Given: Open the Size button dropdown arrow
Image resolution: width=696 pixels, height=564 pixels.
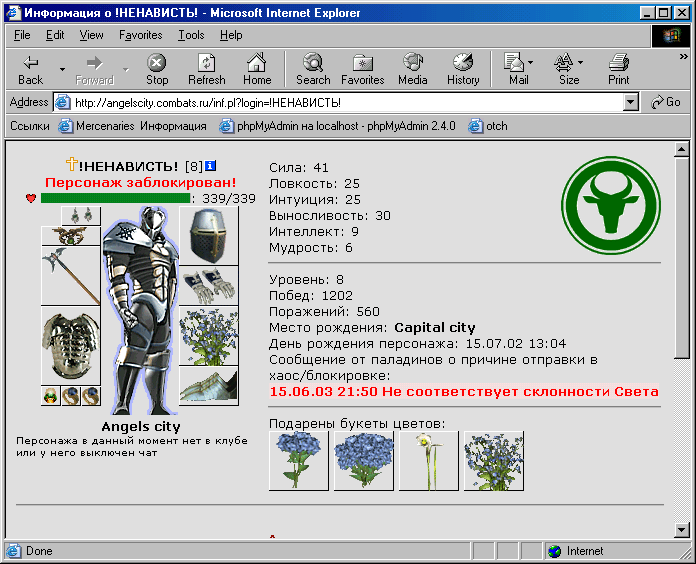Looking at the screenshot, I should pyautogui.click(x=581, y=63).
